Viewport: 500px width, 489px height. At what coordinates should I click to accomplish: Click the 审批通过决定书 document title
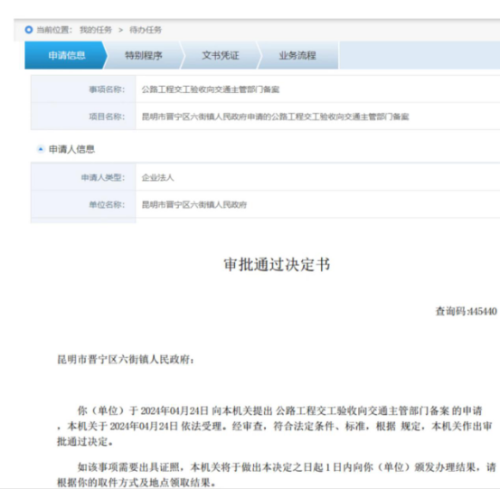[277, 265]
